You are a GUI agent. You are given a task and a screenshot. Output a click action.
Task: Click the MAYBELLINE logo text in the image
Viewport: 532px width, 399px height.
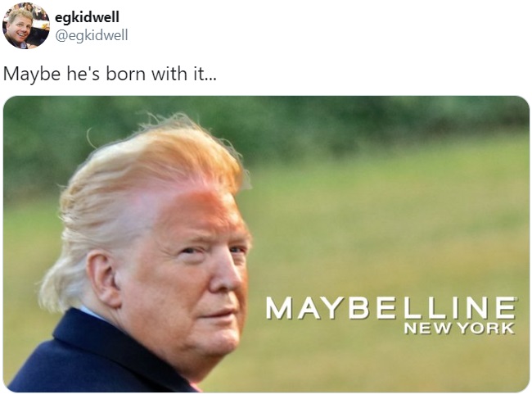(390, 308)
